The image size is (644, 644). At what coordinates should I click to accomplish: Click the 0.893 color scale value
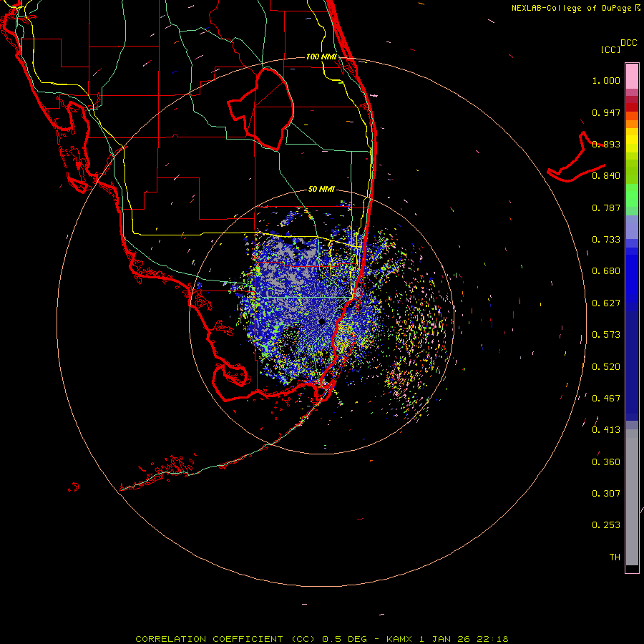(606, 144)
